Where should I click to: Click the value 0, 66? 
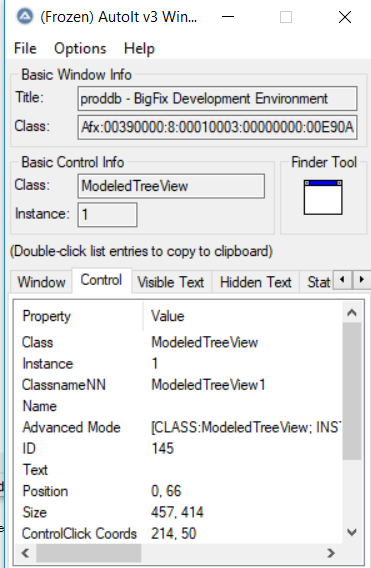tap(166, 491)
